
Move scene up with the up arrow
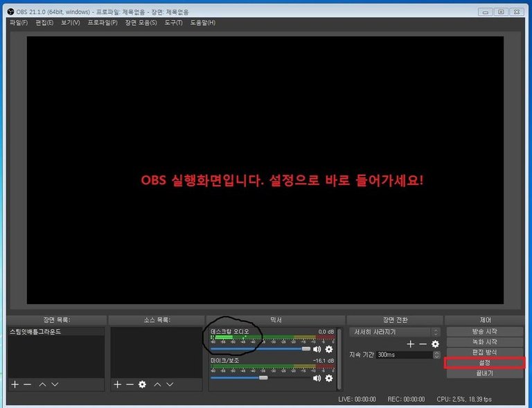pos(42,384)
